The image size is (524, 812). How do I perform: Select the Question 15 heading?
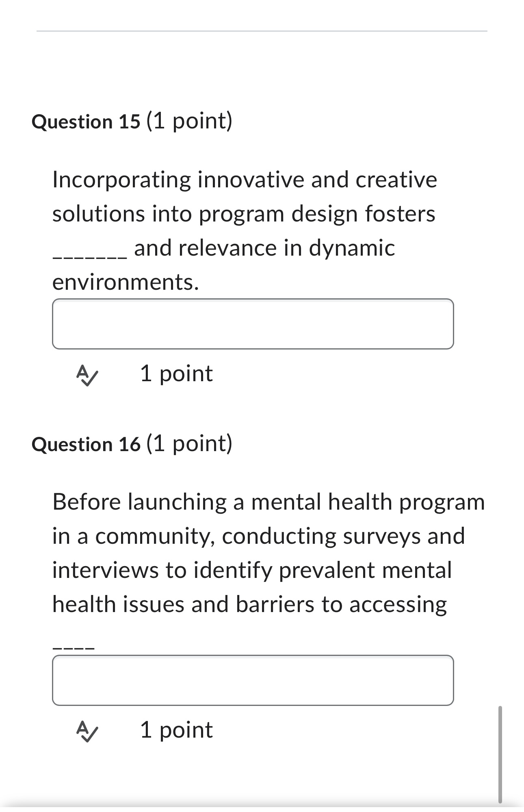pyautogui.click(x=132, y=121)
